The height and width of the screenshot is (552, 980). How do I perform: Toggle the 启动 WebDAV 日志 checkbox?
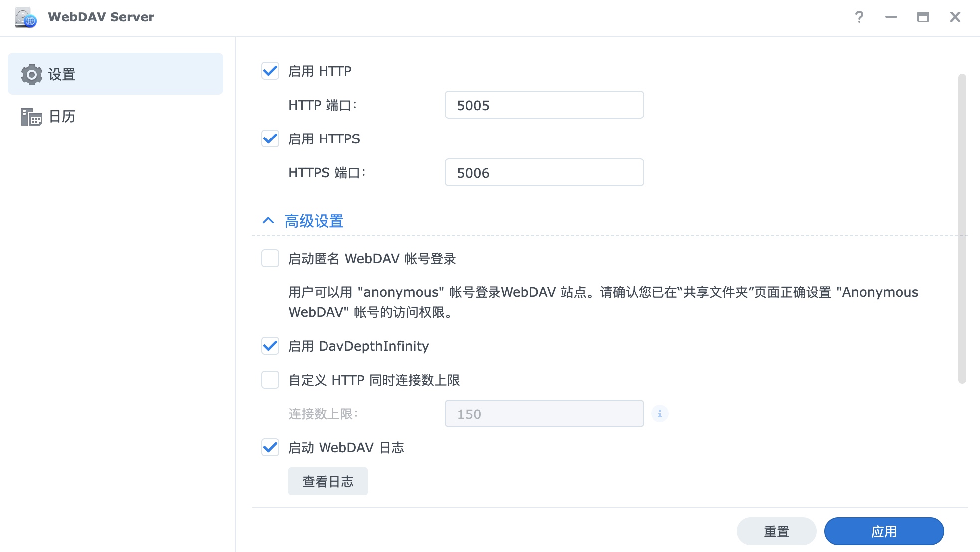click(270, 447)
